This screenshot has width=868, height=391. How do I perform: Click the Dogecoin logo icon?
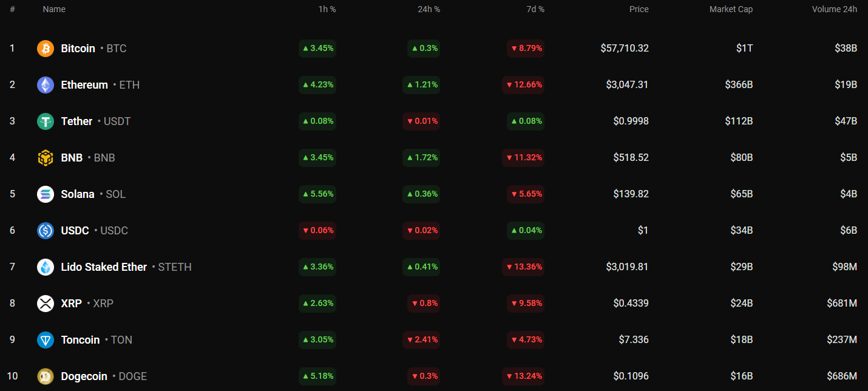coord(46,376)
